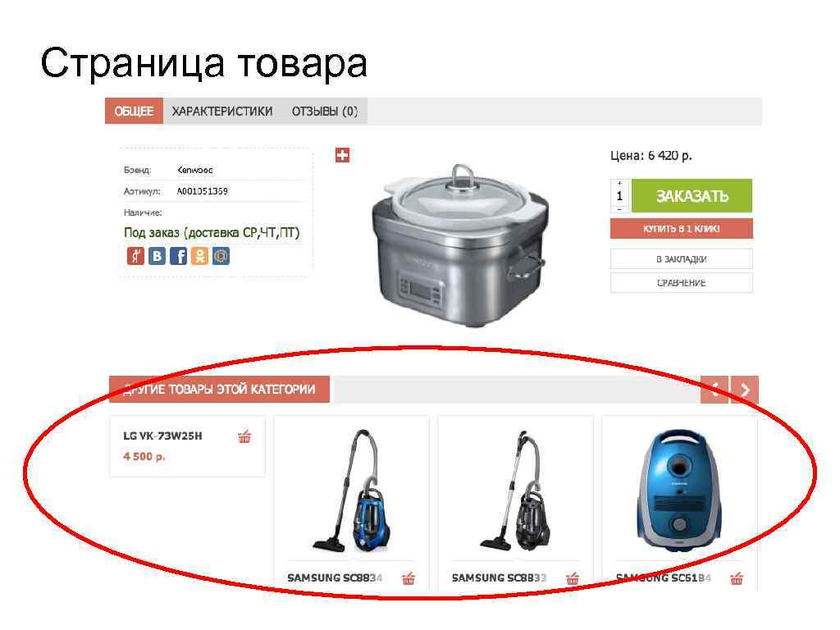Click the green ЗАКАЗАТЬ button
This screenshot has height=630, width=840.
tap(692, 196)
